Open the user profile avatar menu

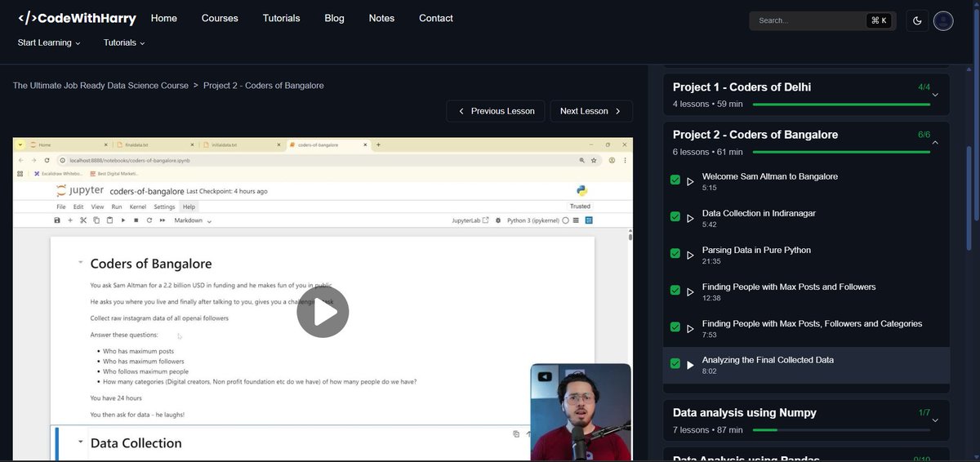[x=943, y=20]
